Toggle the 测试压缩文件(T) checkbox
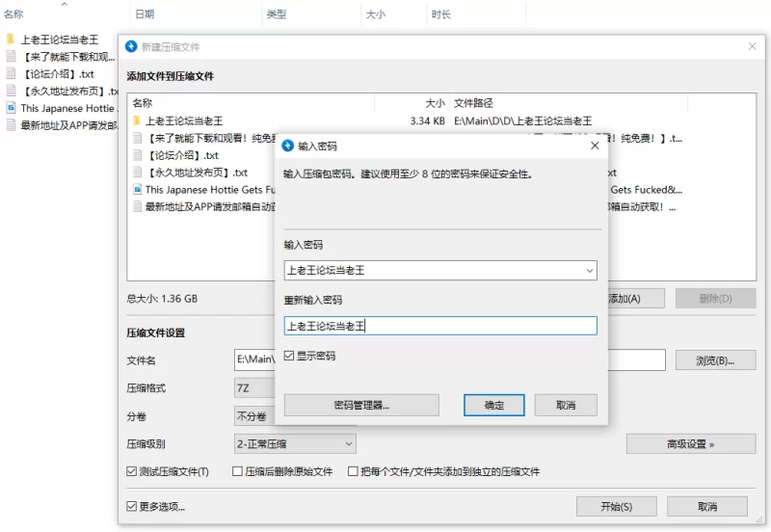The width and height of the screenshot is (771, 532). 132,472
